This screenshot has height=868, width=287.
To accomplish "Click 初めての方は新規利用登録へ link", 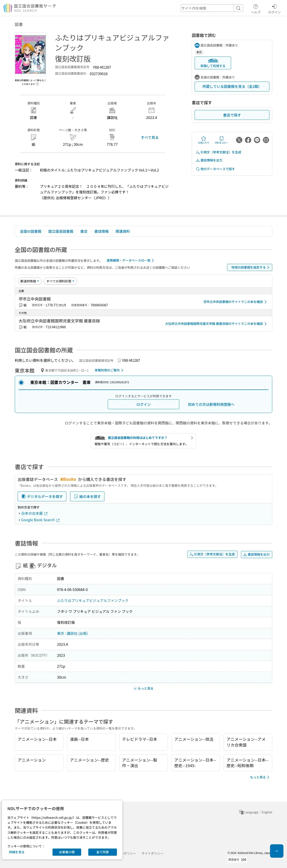I will [x=211, y=404].
